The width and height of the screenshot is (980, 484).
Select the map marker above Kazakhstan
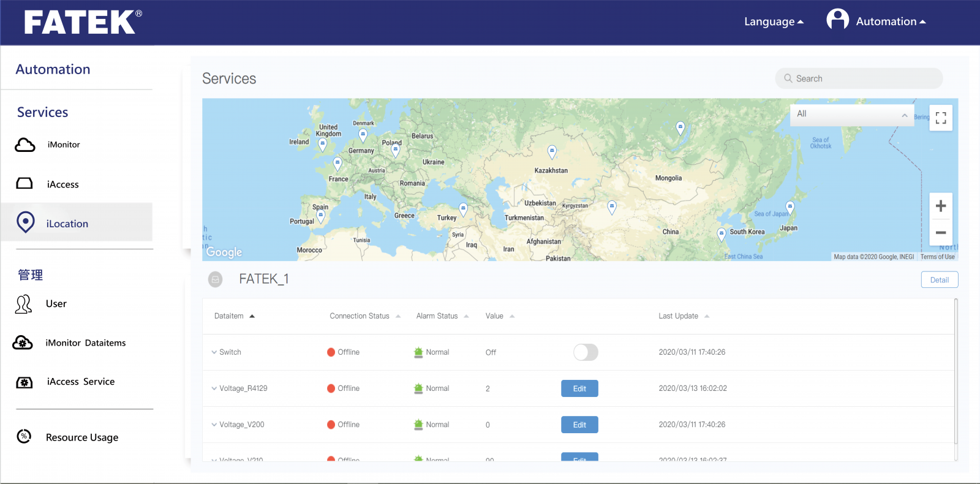[552, 152]
